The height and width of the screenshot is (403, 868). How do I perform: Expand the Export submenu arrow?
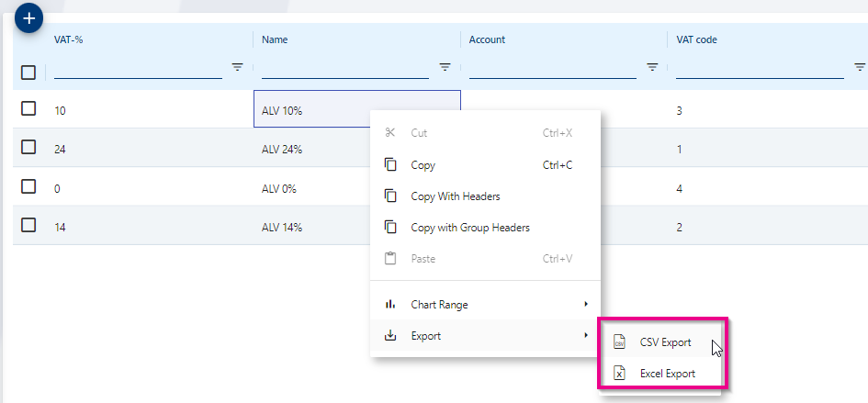(x=585, y=336)
